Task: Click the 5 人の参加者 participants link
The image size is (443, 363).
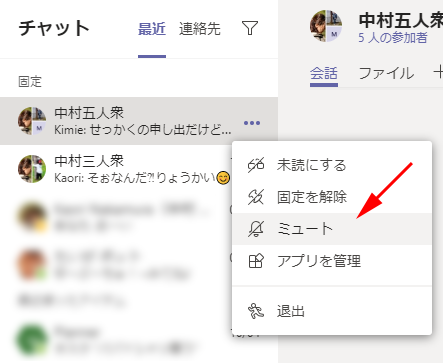Action: click(x=393, y=38)
